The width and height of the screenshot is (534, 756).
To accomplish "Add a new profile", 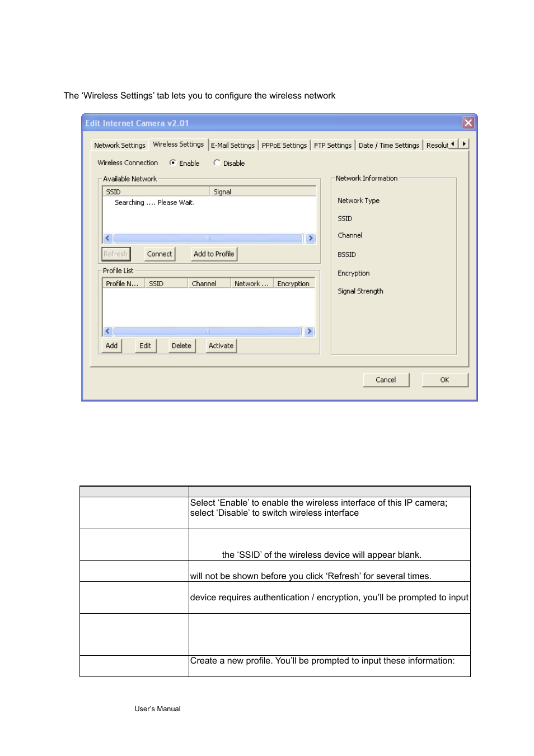I will (x=112, y=346).
